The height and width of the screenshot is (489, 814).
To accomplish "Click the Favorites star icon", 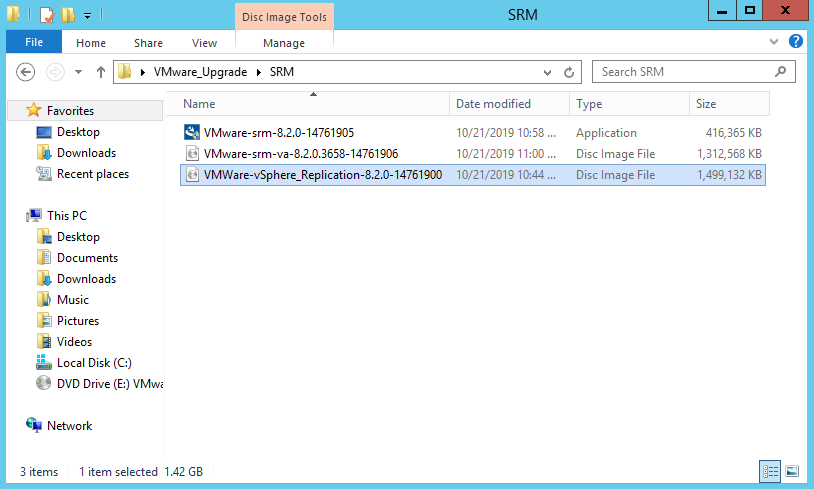I will coord(33,110).
